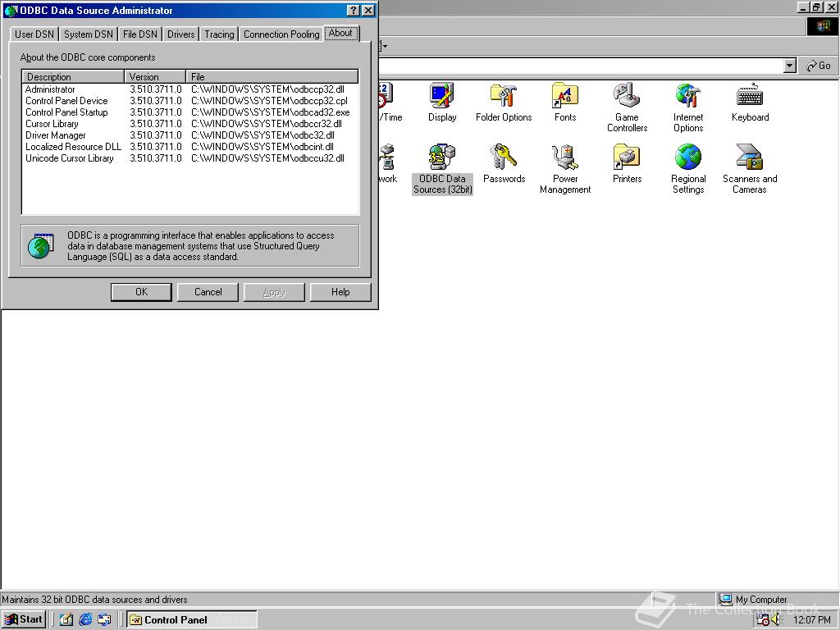
Task: Click the dialog's context help question mark button
Action: pos(353,10)
